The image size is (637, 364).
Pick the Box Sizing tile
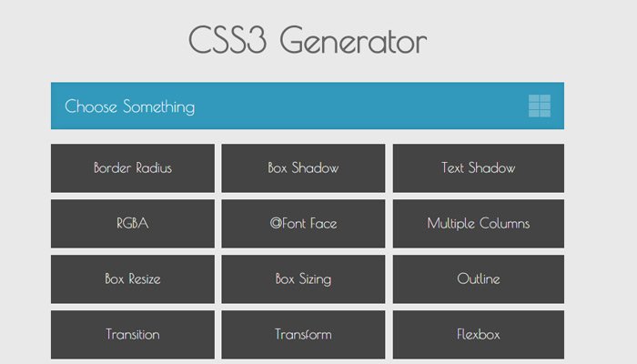(x=303, y=279)
